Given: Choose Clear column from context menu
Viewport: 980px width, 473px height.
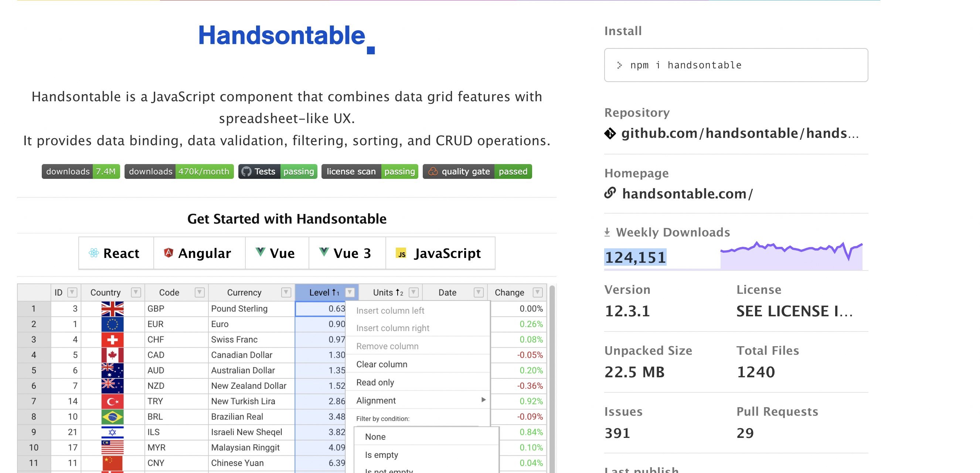Looking at the screenshot, I should (418, 364).
